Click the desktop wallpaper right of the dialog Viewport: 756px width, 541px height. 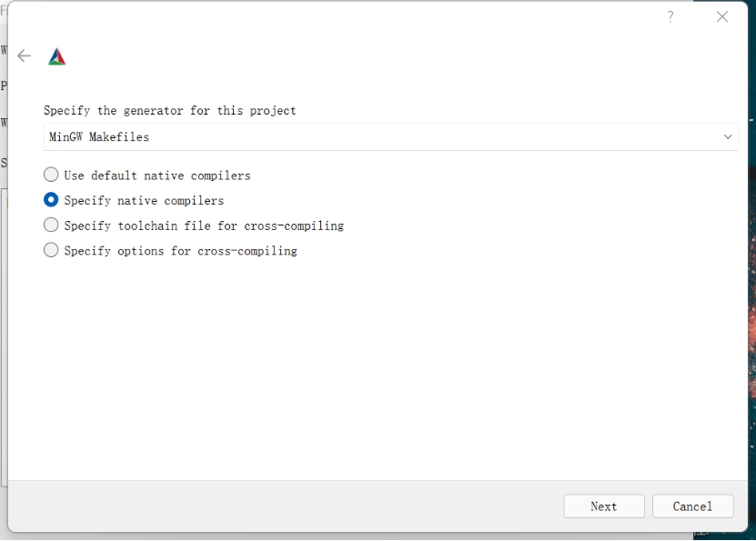tap(751, 273)
